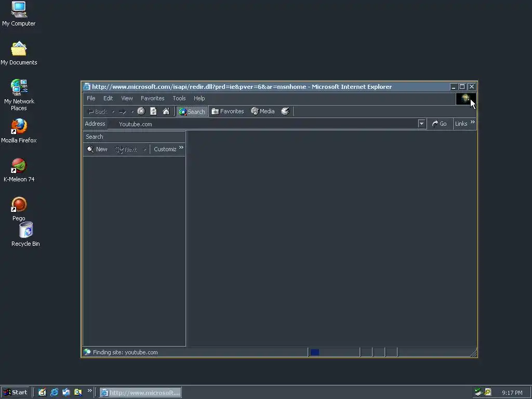Click the Refresh page icon
Image resolution: width=532 pixels, height=399 pixels.
click(x=153, y=111)
